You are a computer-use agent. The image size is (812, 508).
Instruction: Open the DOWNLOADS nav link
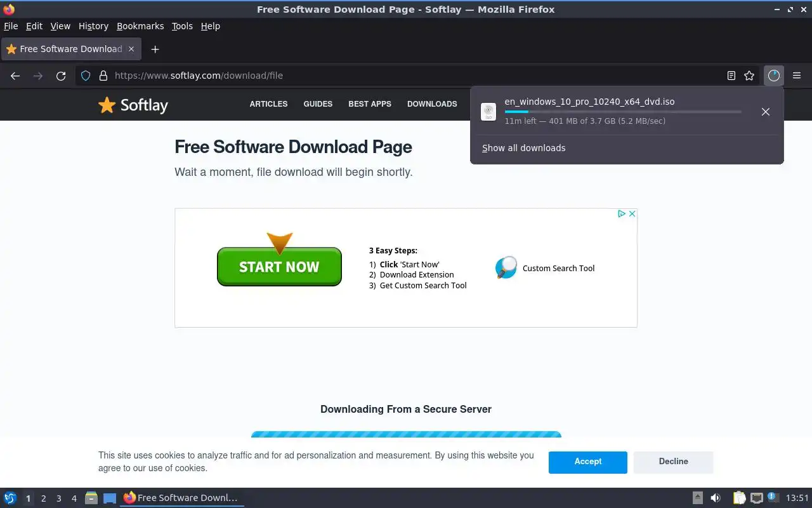(x=432, y=104)
